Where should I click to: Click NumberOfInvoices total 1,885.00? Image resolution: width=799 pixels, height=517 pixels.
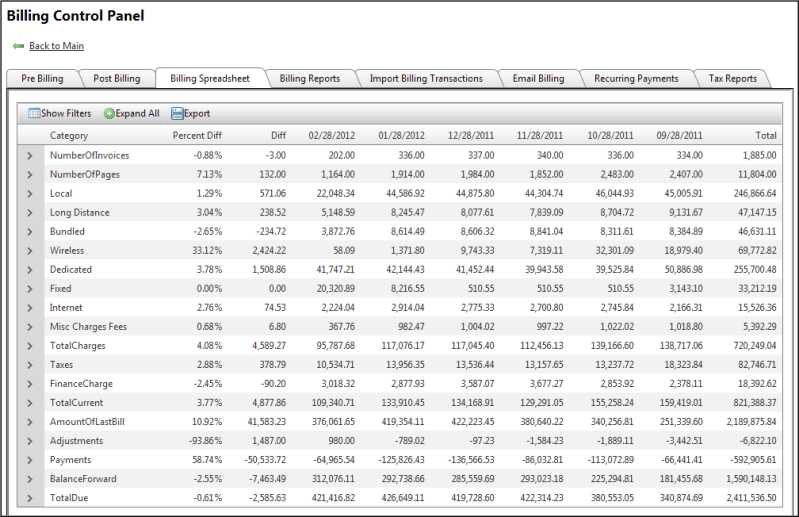(x=759, y=155)
